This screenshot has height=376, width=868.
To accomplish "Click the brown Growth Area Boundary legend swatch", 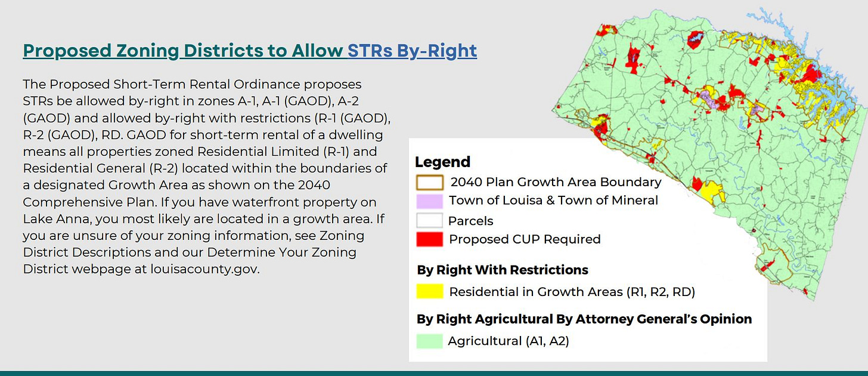I will [x=429, y=182].
